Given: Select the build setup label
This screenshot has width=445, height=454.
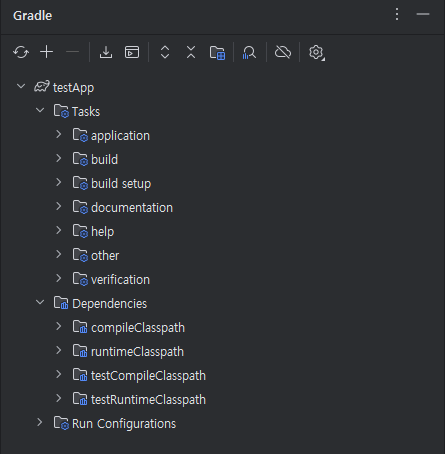Looking at the screenshot, I should [121, 184].
